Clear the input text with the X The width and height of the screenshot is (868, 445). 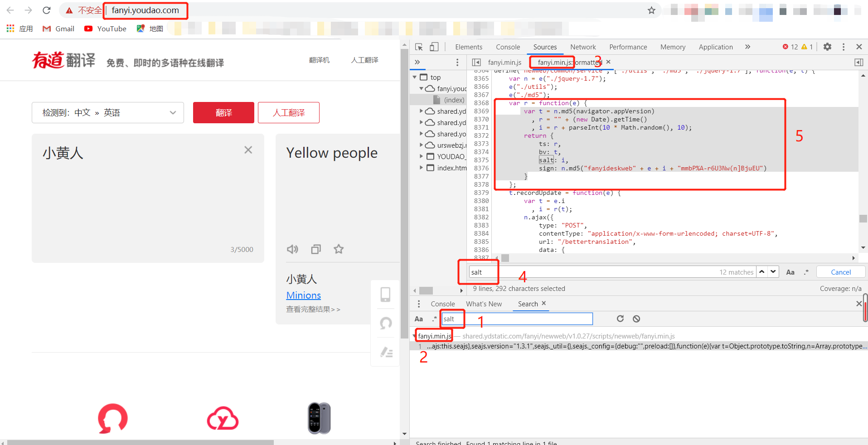[248, 150]
